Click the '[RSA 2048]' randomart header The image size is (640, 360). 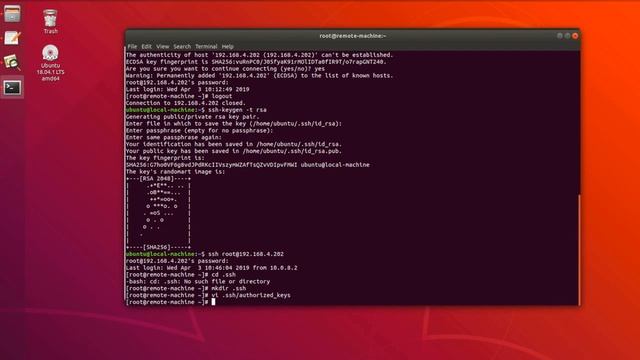pos(158,178)
